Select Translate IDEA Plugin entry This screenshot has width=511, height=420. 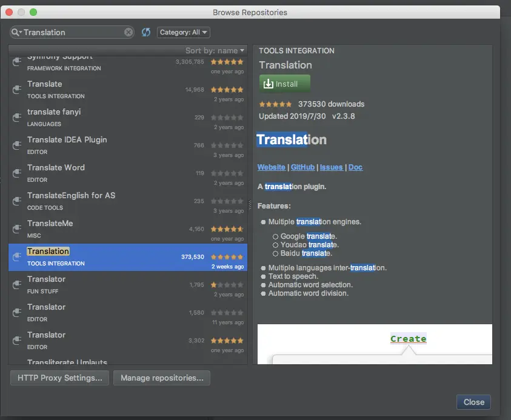click(128, 145)
